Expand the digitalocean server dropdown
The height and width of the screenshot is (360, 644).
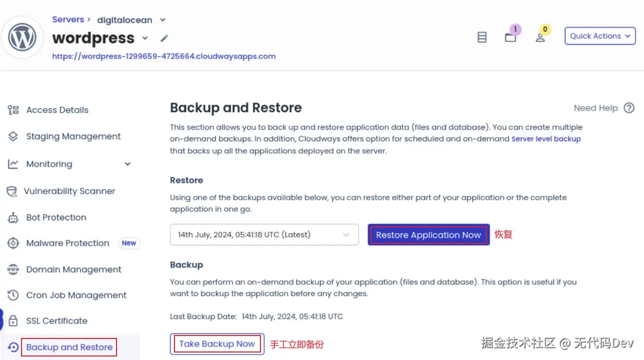162,20
